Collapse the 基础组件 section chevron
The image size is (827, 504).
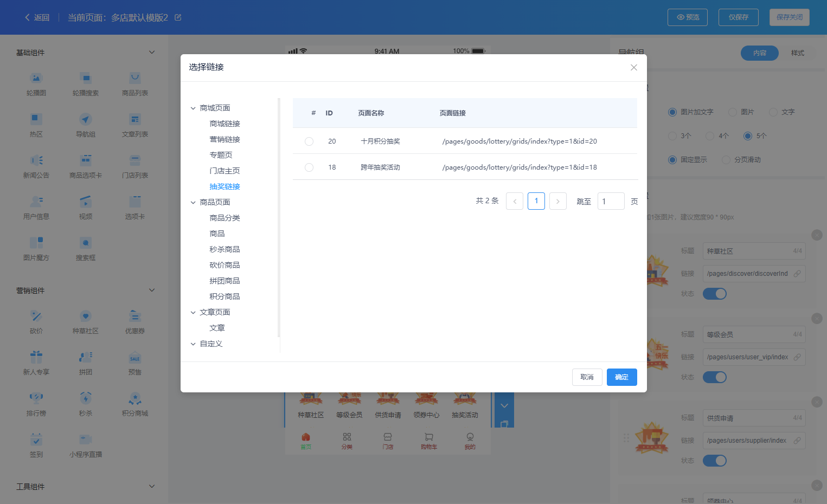click(152, 53)
